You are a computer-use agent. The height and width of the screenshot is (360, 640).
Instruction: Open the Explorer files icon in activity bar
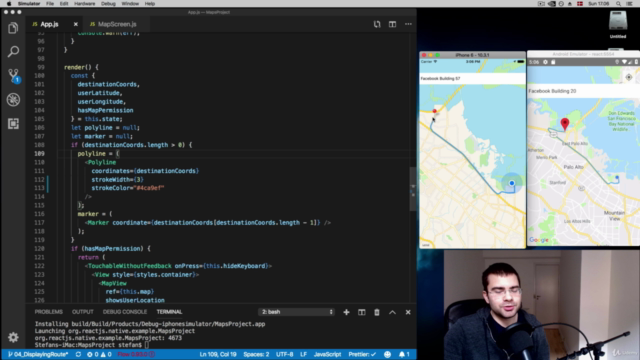pyautogui.click(x=13, y=28)
